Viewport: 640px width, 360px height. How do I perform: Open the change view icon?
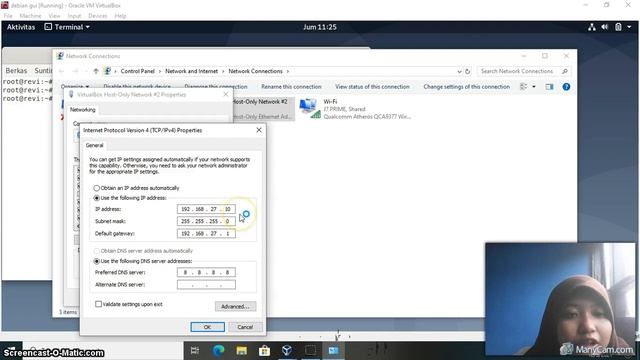pos(524,87)
